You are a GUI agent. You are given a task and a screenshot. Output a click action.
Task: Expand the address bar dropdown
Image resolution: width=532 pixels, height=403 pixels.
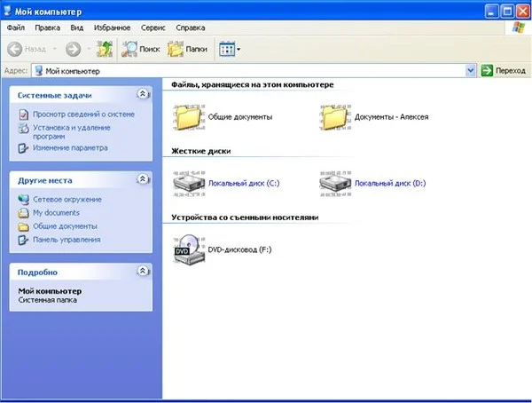470,71
